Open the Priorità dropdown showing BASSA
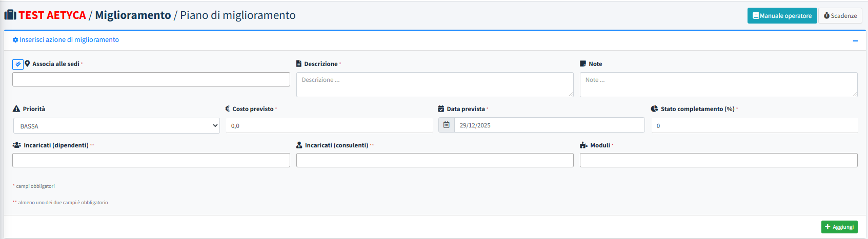 [116, 126]
